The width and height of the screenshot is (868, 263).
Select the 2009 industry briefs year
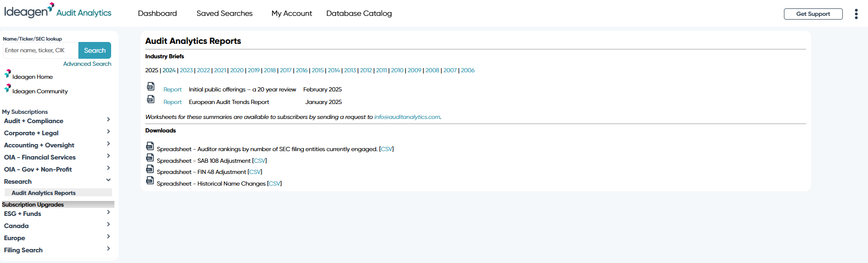pos(415,70)
